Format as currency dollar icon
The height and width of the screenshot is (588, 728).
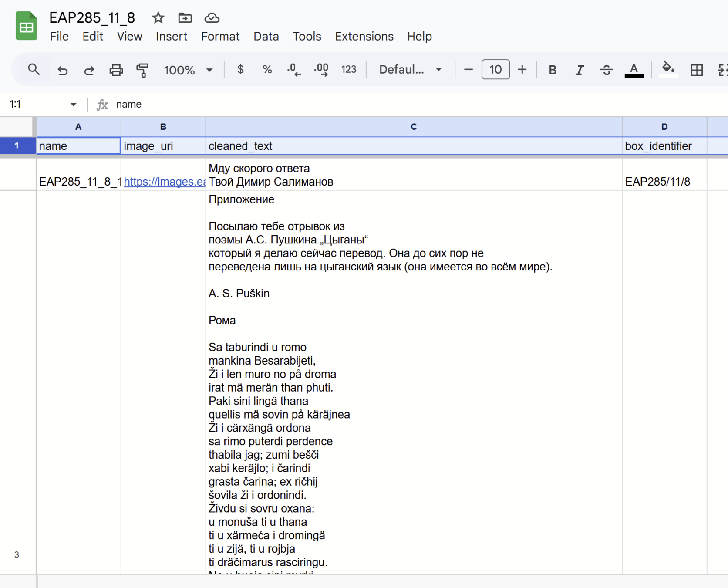click(240, 70)
